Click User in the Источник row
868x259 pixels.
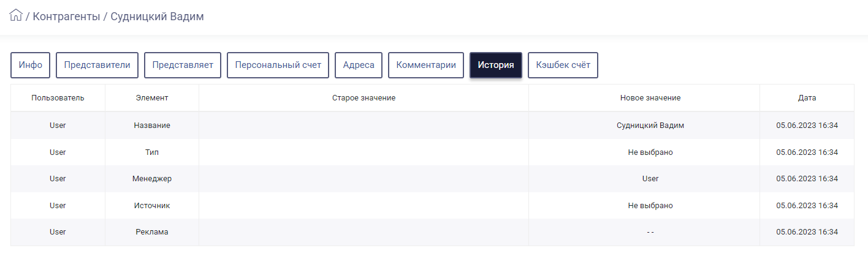(x=58, y=206)
